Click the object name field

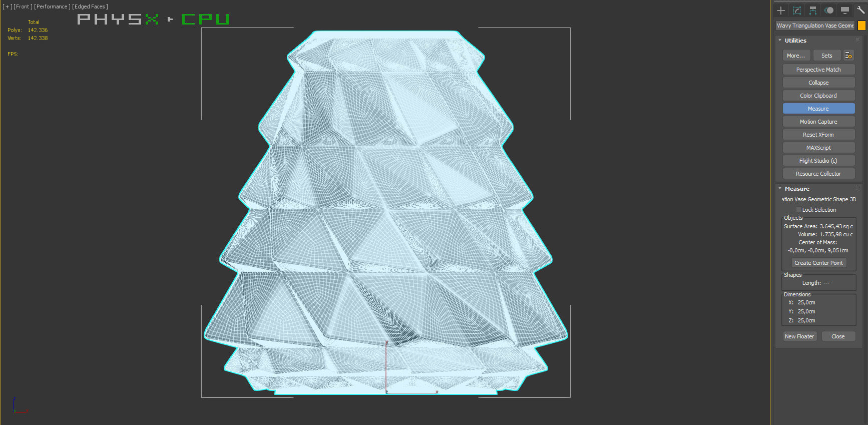(815, 26)
